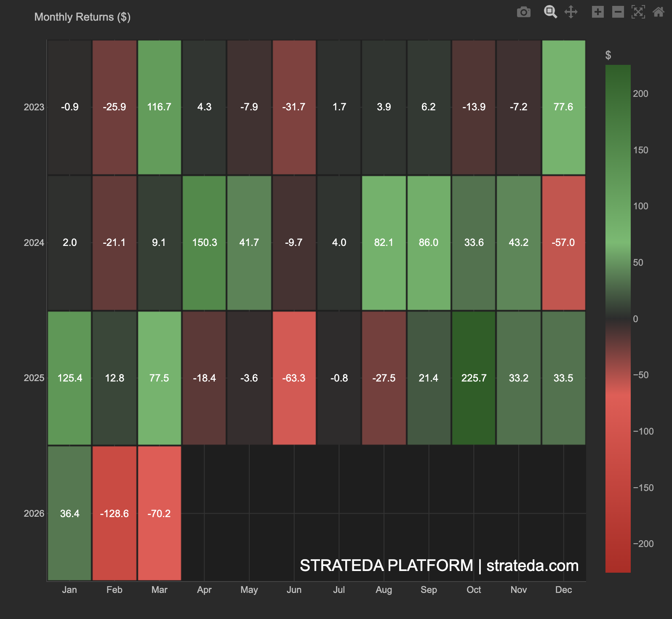
Task: Select the April 2024 cell showing 150.3
Action: [x=204, y=243]
